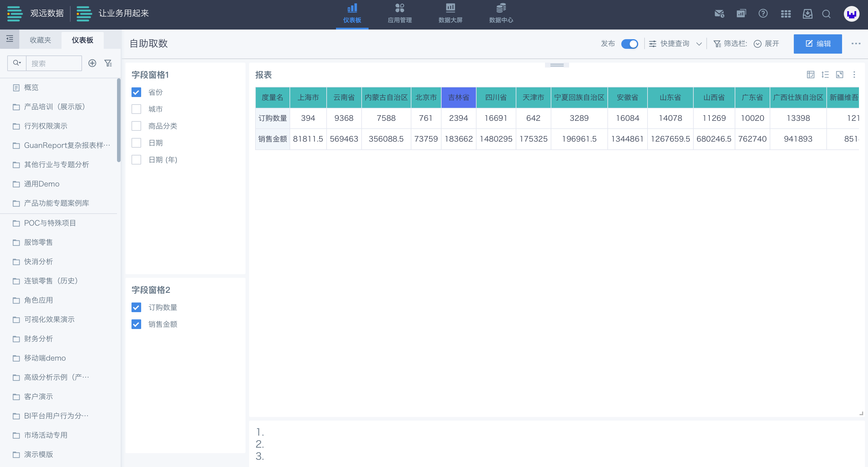Open 应用管理 in the top navigation
The image size is (868, 467).
[x=400, y=14]
